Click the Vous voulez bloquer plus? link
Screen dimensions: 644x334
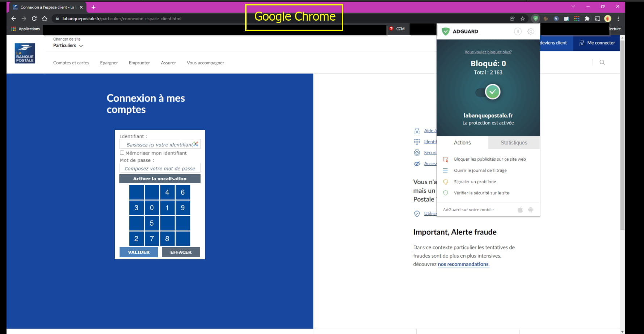click(488, 52)
